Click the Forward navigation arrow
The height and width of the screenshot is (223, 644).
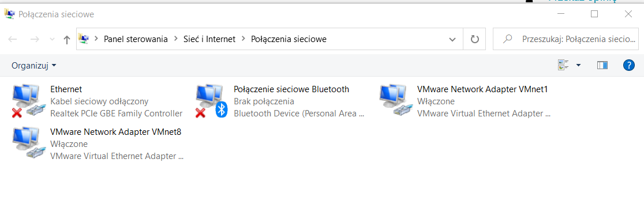(35, 39)
